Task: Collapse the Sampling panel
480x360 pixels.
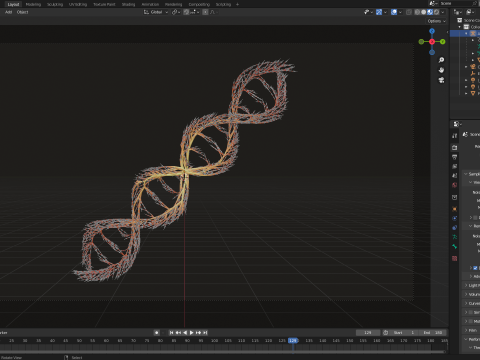Action: point(466,174)
